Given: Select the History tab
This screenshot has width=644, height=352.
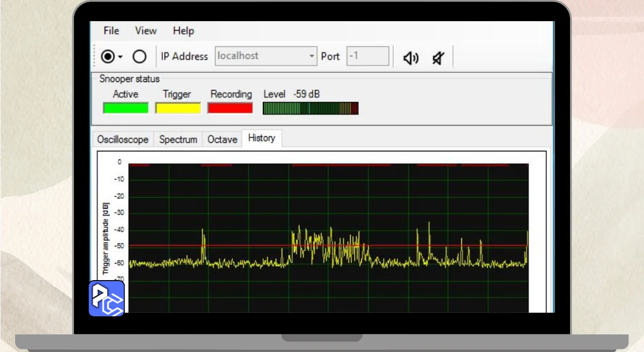Looking at the screenshot, I should coord(262,138).
